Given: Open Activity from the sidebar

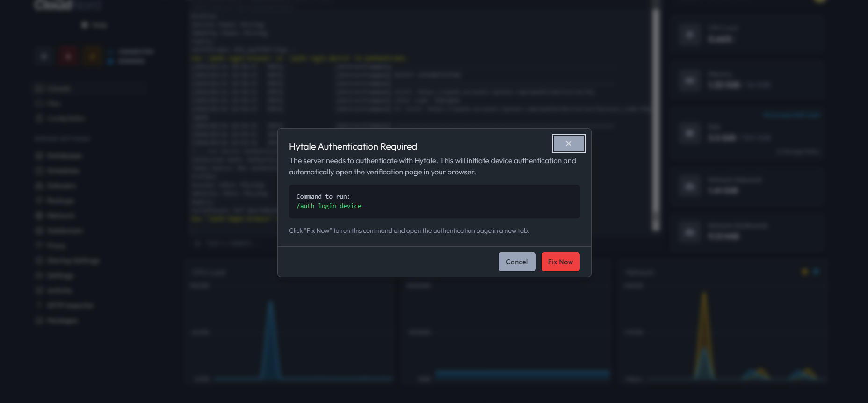Looking at the screenshot, I should [59, 290].
